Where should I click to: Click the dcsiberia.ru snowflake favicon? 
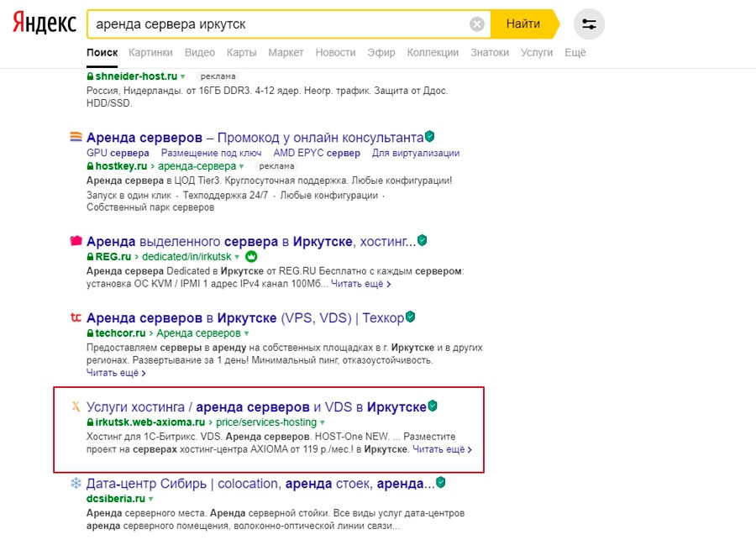(x=76, y=483)
